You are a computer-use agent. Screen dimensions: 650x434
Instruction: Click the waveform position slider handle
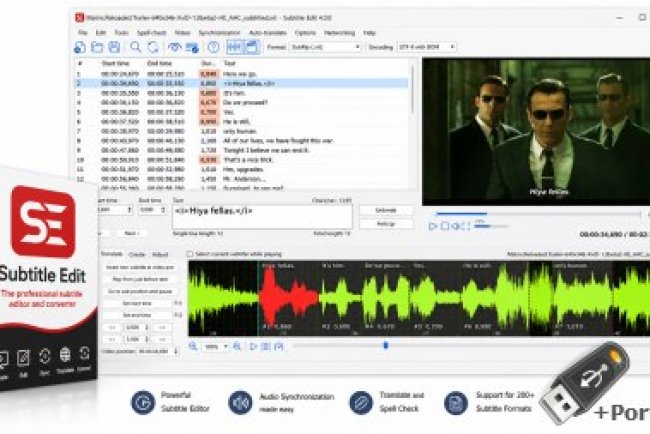[x=386, y=345]
